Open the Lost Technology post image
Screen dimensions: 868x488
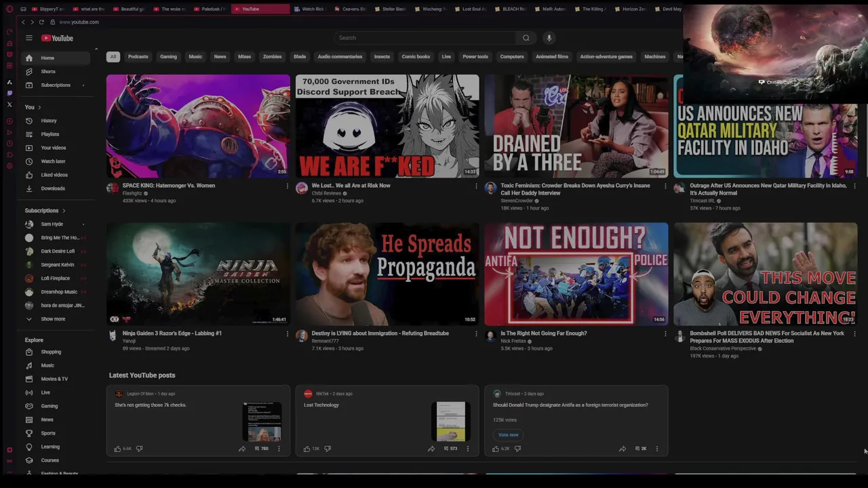tap(451, 422)
